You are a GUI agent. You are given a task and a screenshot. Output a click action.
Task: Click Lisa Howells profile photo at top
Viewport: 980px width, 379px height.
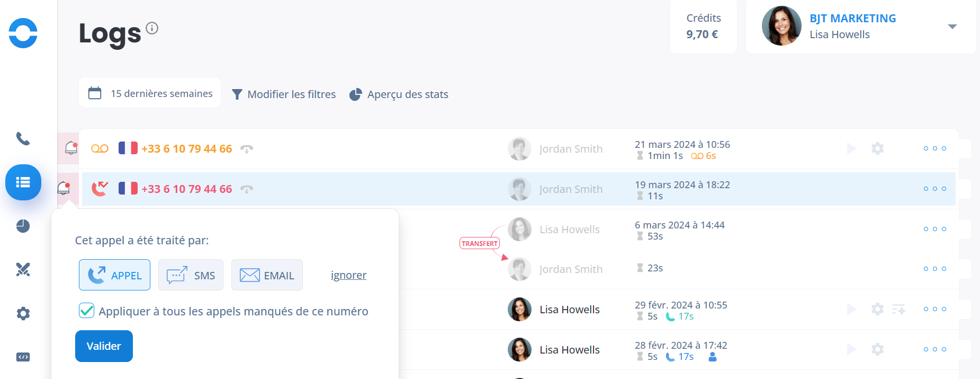pos(781,26)
